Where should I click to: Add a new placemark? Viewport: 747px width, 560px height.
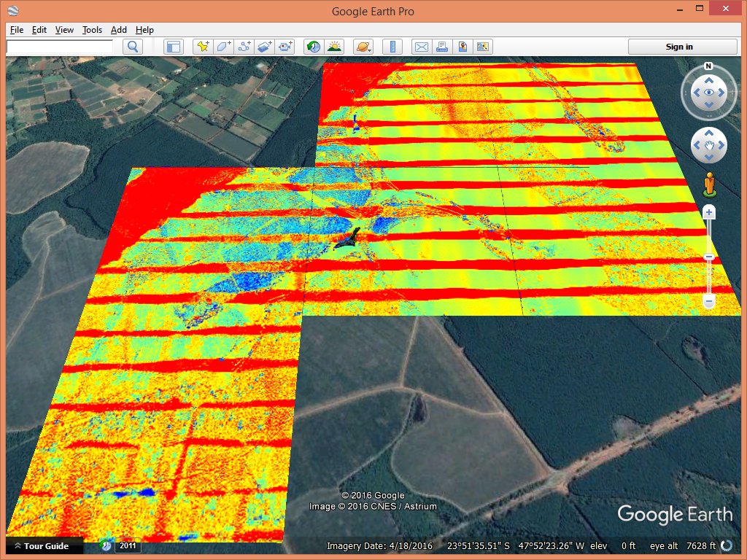click(x=204, y=47)
